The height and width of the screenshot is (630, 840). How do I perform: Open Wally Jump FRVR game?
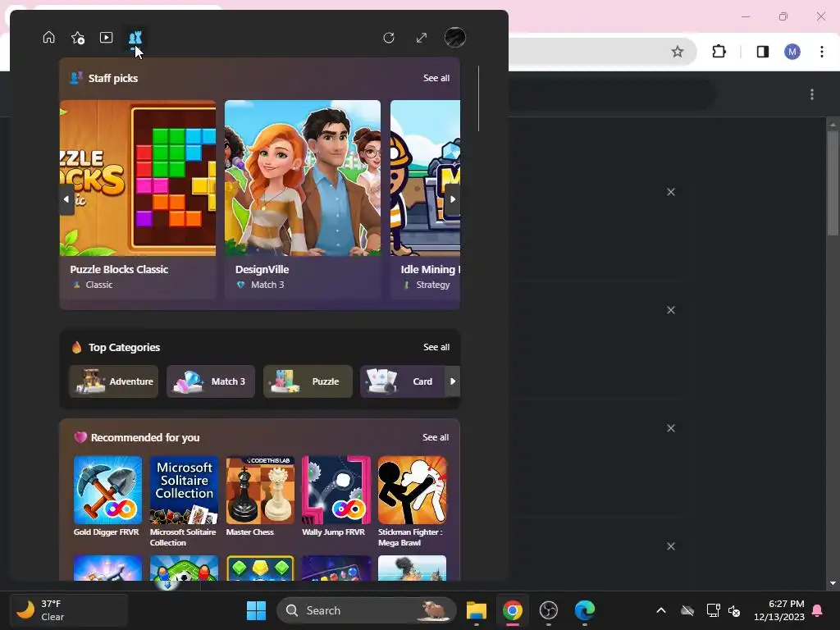(336, 496)
